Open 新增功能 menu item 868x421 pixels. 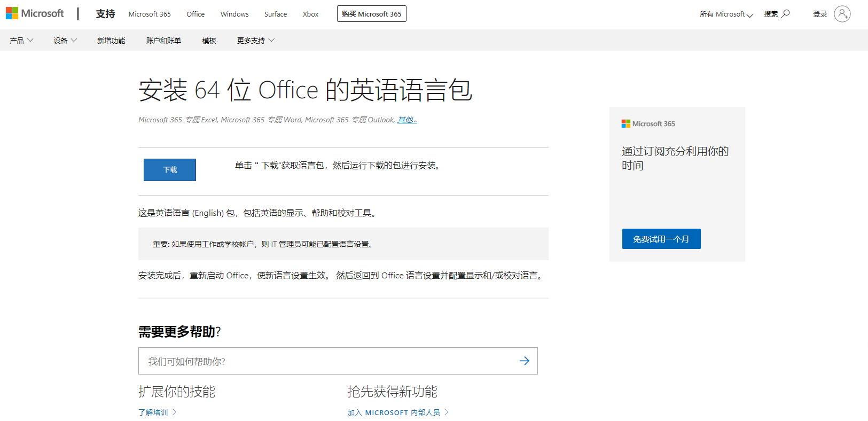click(x=111, y=41)
